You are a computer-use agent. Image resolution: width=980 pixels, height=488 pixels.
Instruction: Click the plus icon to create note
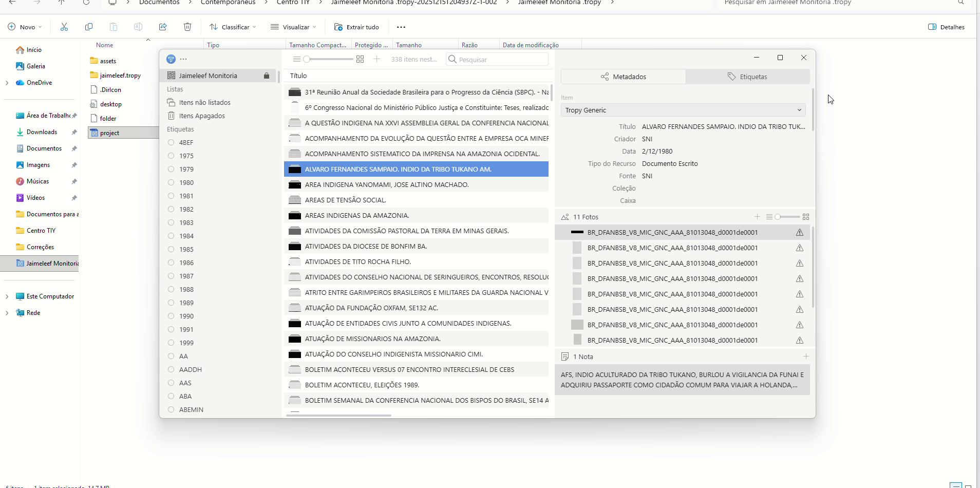(x=805, y=356)
